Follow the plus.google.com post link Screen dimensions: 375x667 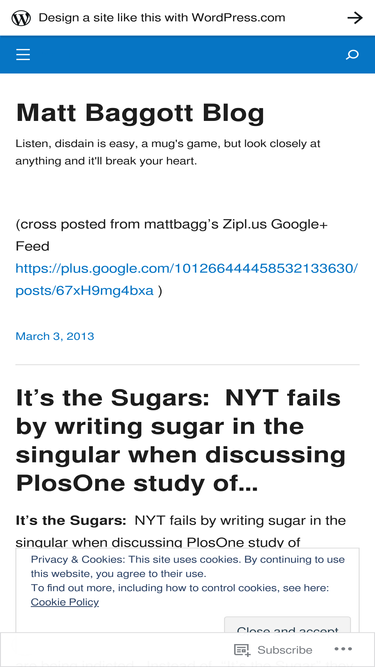(187, 280)
